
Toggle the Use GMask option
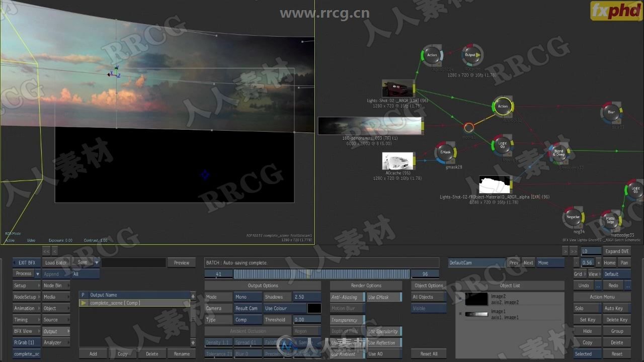pyautogui.click(x=384, y=297)
